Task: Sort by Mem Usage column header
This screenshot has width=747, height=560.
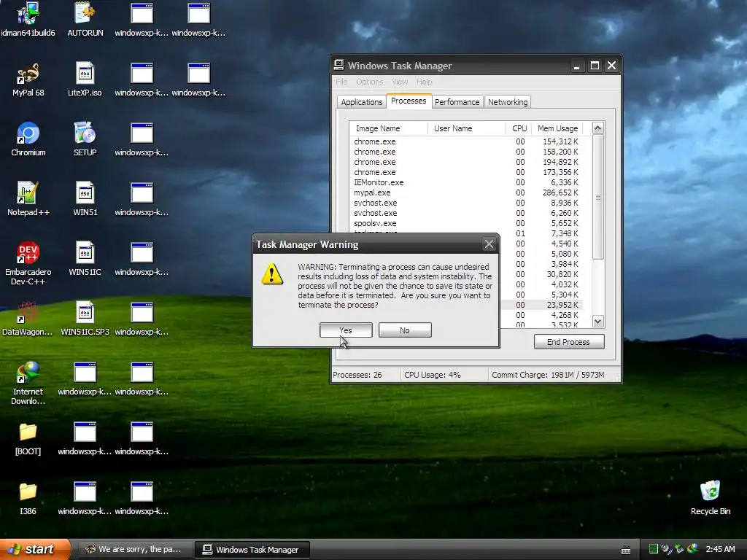Action: pos(557,128)
